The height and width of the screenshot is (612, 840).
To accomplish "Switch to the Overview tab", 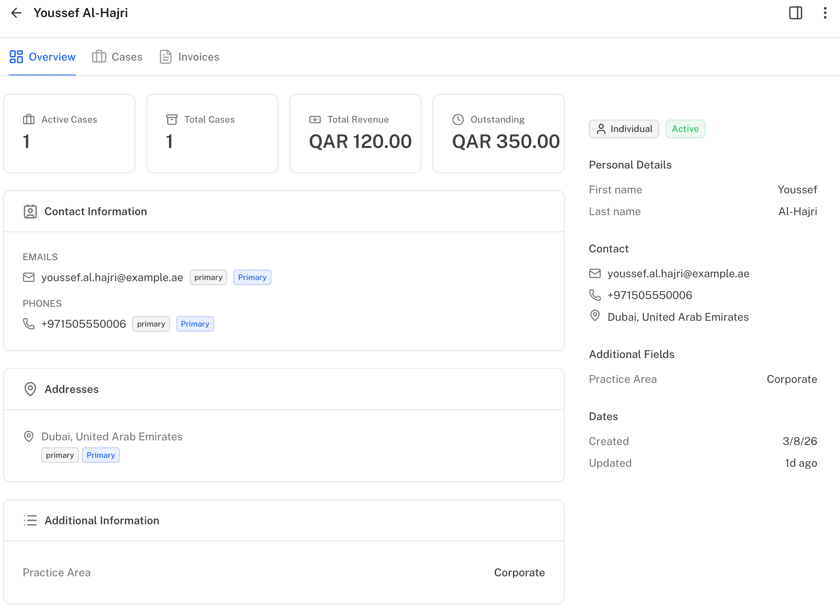I will pyautogui.click(x=42, y=57).
